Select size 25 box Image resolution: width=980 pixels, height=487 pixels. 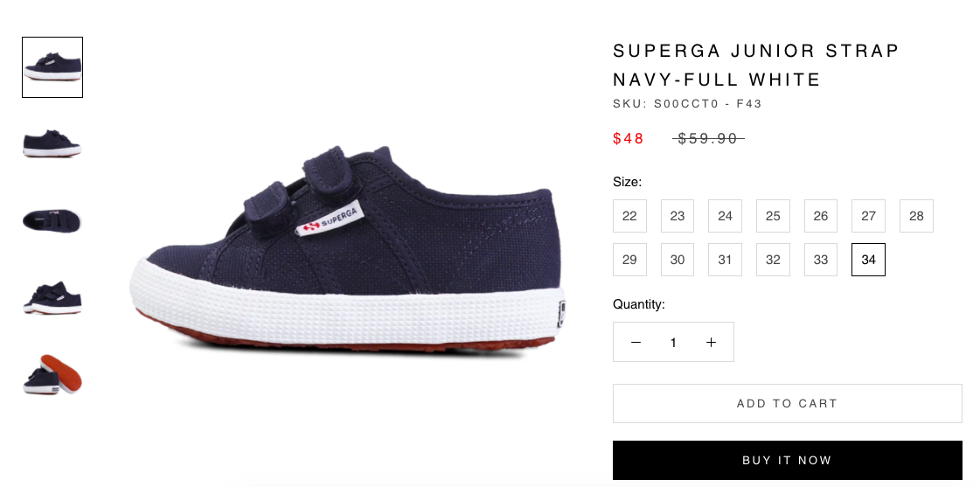773,216
